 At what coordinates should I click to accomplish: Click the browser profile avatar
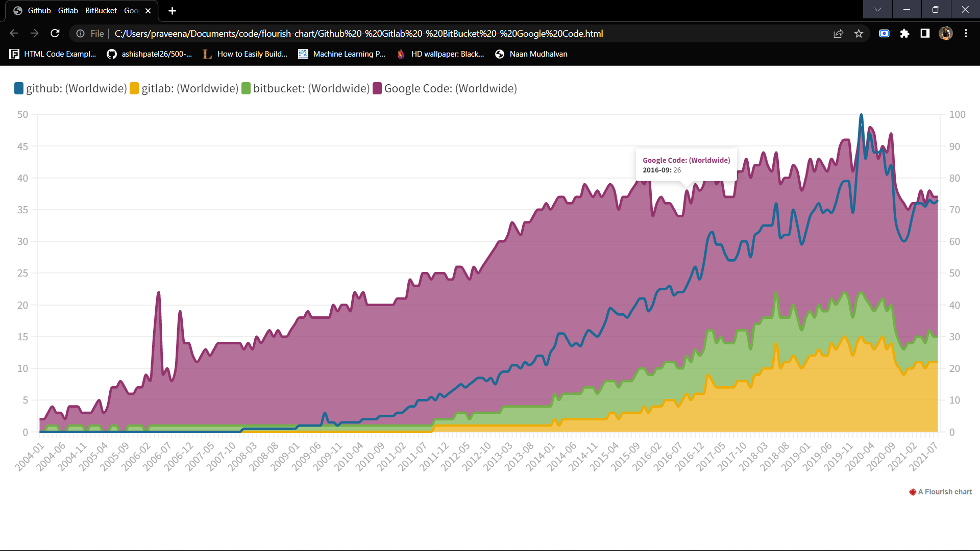946,33
